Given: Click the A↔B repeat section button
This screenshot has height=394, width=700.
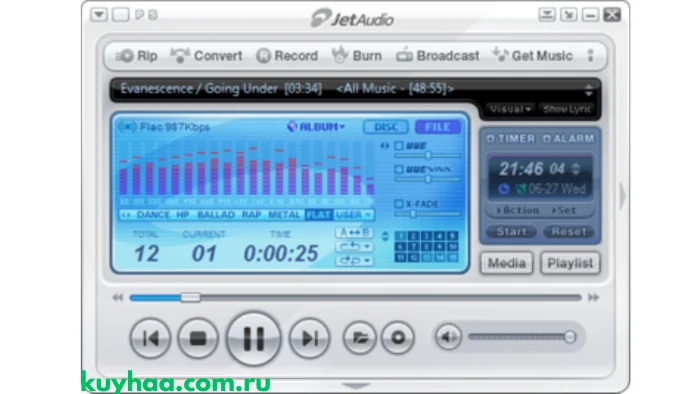Looking at the screenshot, I should pyautogui.click(x=354, y=233).
